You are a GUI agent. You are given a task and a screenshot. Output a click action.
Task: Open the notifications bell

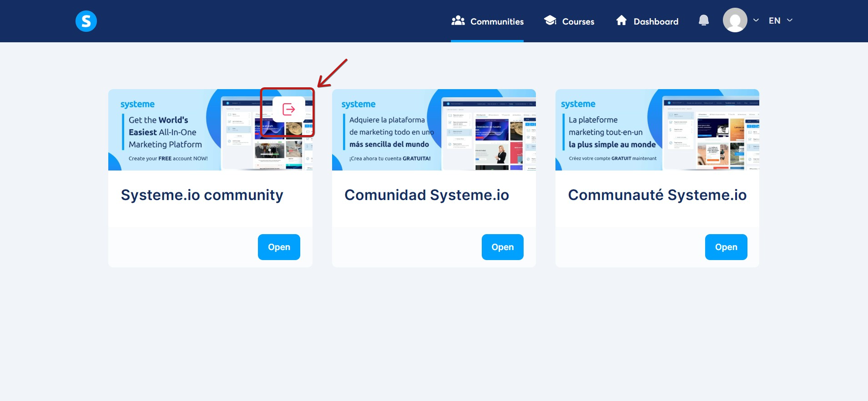tap(704, 20)
